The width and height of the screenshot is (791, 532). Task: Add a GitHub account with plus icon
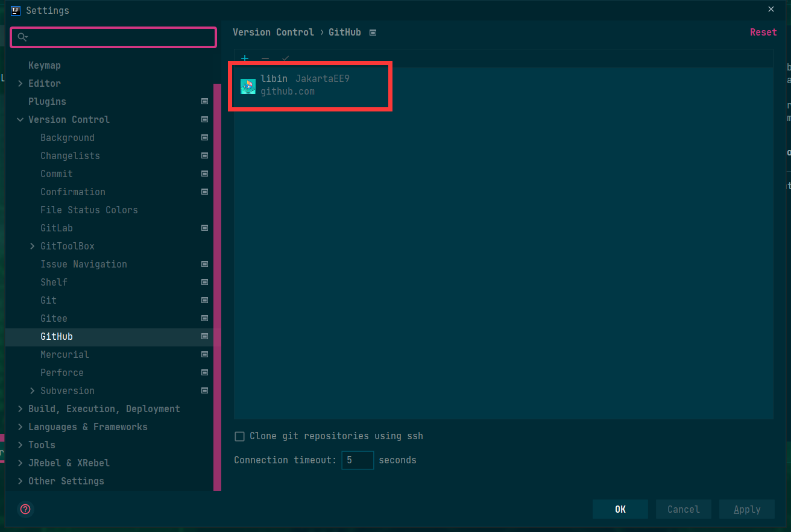click(245, 58)
